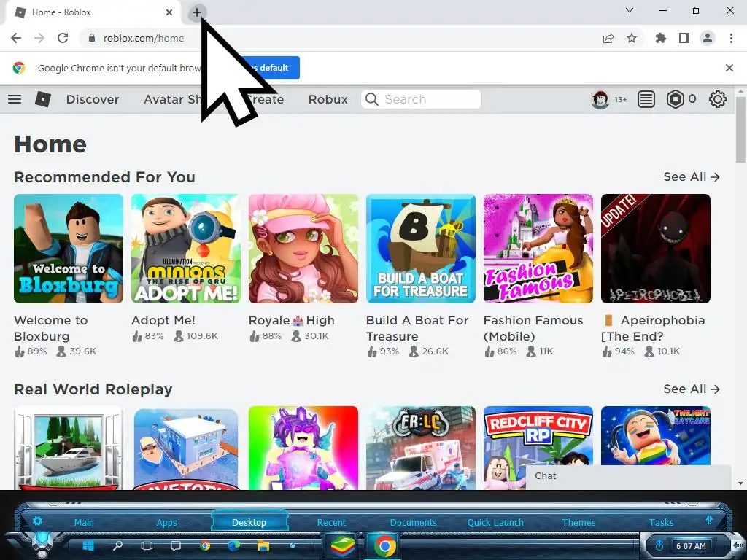This screenshot has width=747, height=560.
Task: Select the Home - Roblox browser tab
Action: click(x=93, y=12)
